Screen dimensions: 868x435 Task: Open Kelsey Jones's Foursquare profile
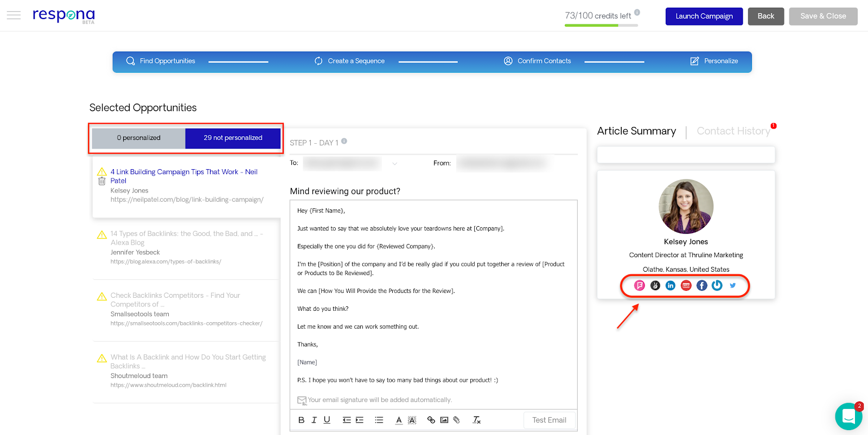(x=640, y=285)
